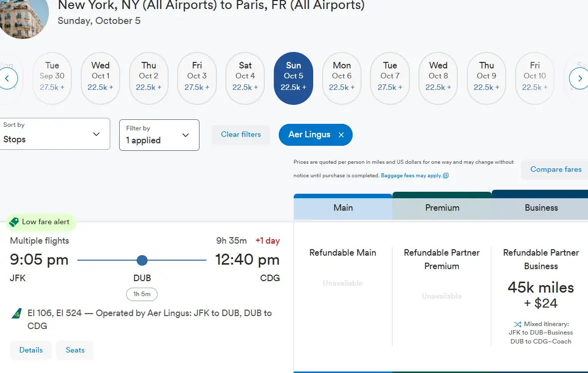Click the mixed itinerary shuffle icon
588x373 pixels.
(x=518, y=324)
